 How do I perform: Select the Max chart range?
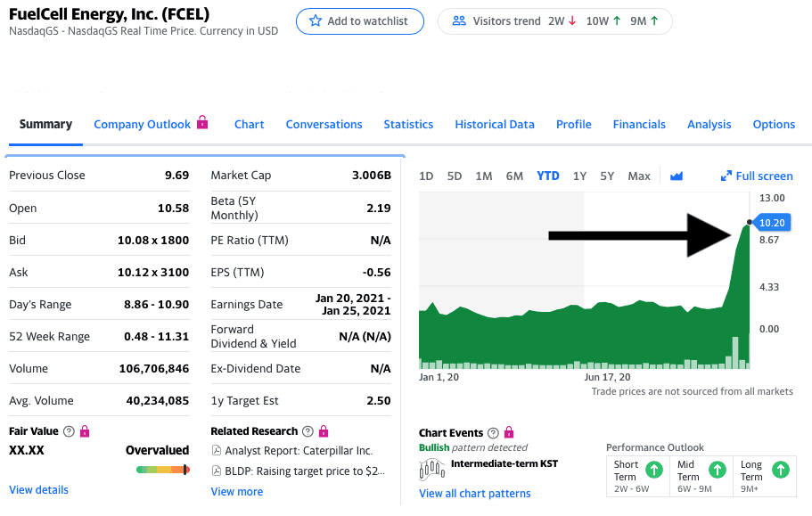pos(638,176)
